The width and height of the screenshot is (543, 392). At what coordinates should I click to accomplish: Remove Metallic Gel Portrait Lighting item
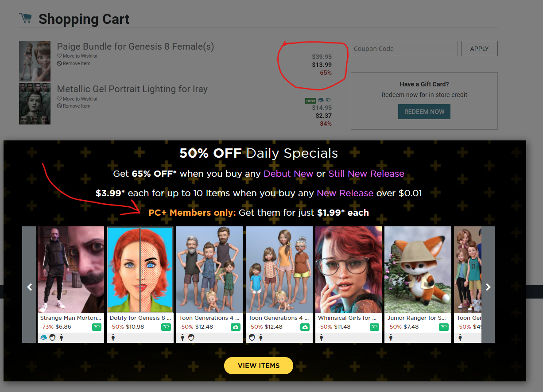click(x=76, y=106)
